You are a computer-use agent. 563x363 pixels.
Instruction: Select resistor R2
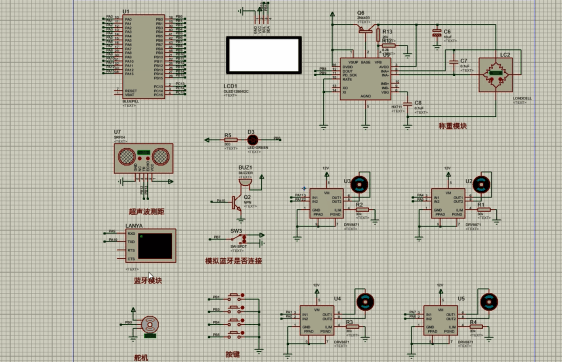pos(362,210)
